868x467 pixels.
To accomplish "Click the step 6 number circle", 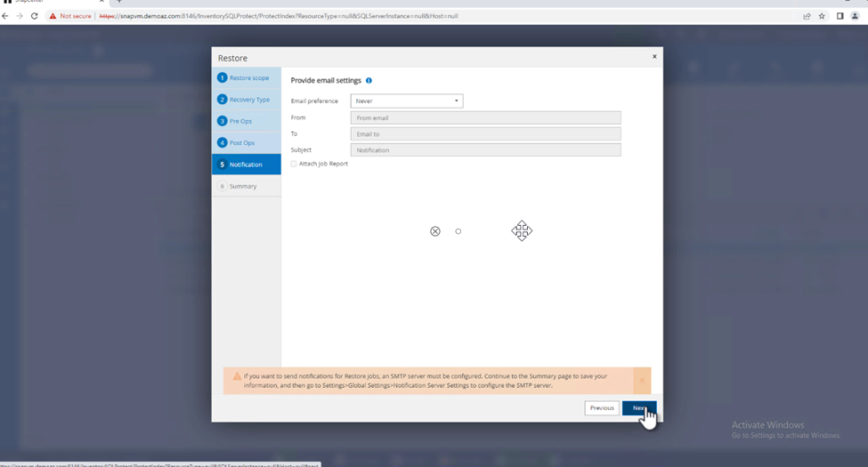I will (222, 186).
